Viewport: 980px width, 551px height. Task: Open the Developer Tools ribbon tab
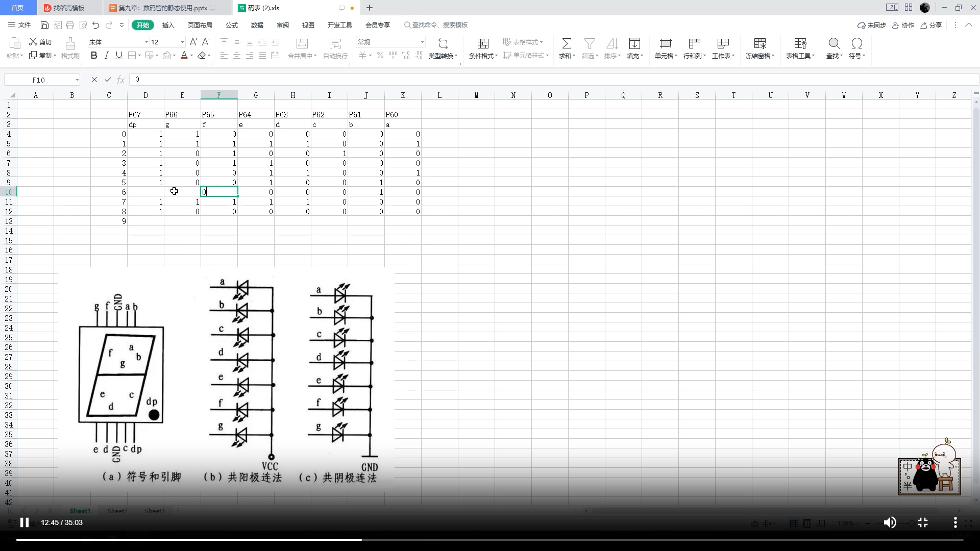click(x=340, y=25)
